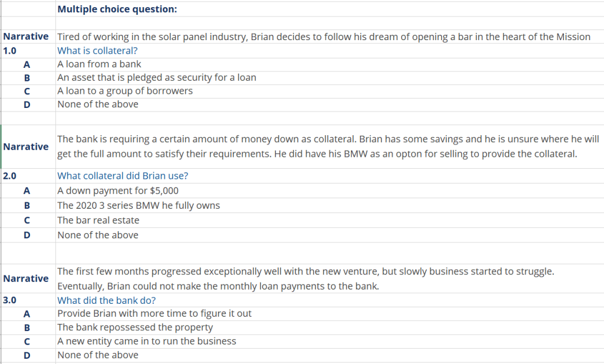Click the answer "A loan from a bank"
This screenshot has width=604, height=364.
pos(99,64)
